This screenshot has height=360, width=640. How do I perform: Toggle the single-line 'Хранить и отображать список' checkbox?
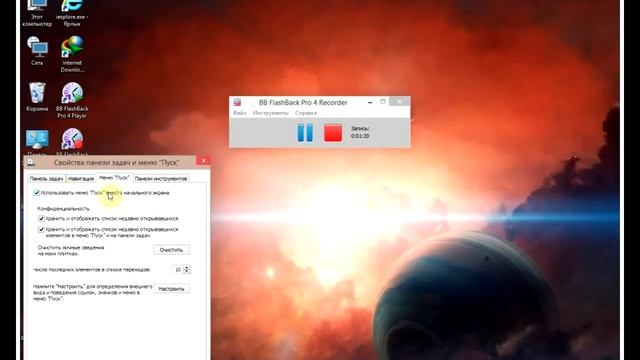tap(41, 219)
